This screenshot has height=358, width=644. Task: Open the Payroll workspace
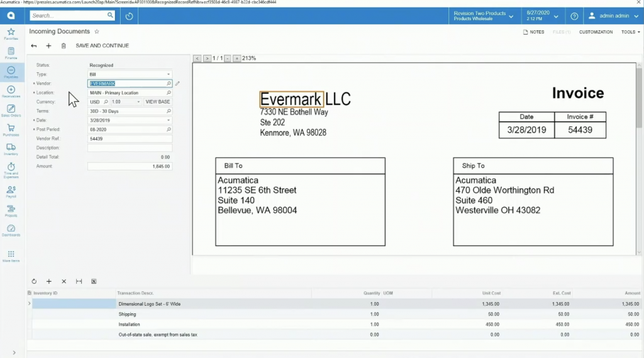pyautogui.click(x=11, y=192)
